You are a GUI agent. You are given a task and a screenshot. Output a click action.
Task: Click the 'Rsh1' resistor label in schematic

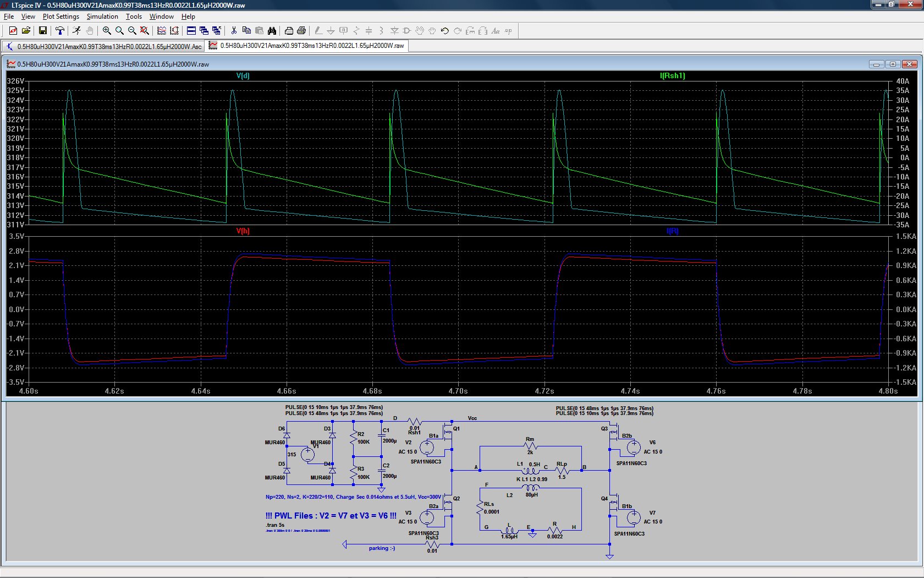pos(414,433)
